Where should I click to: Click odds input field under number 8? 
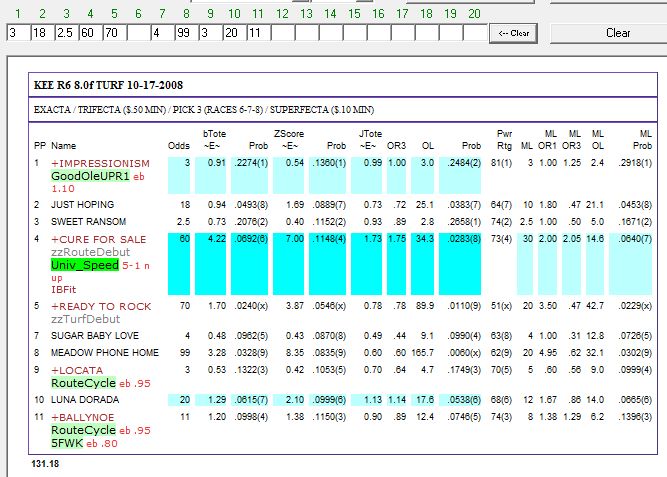pos(187,33)
